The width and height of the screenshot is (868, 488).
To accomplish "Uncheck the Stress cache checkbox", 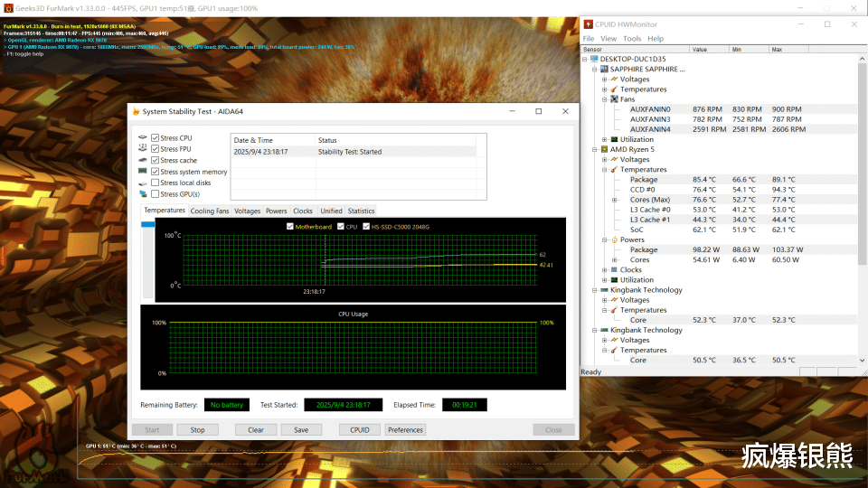I will pyautogui.click(x=155, y=161).
